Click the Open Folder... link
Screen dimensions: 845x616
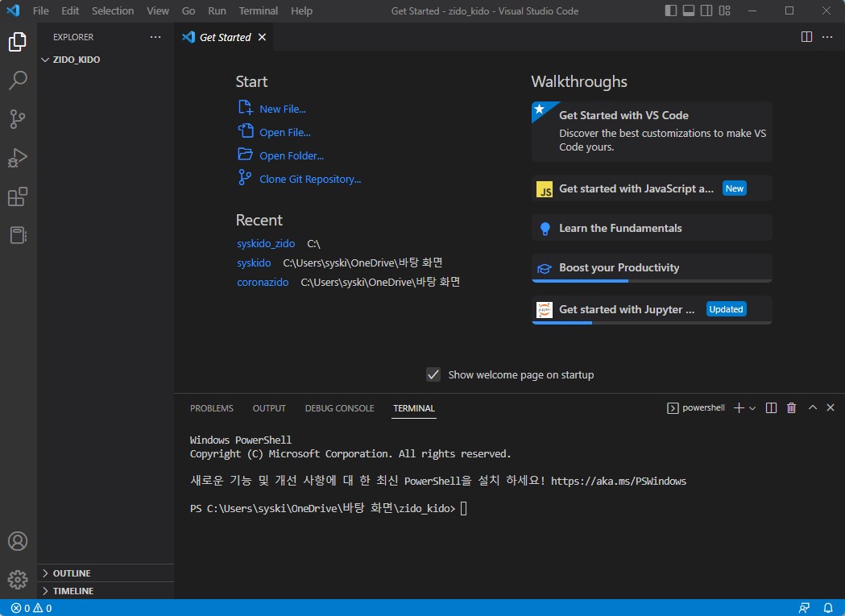click(x=292, y=155)
